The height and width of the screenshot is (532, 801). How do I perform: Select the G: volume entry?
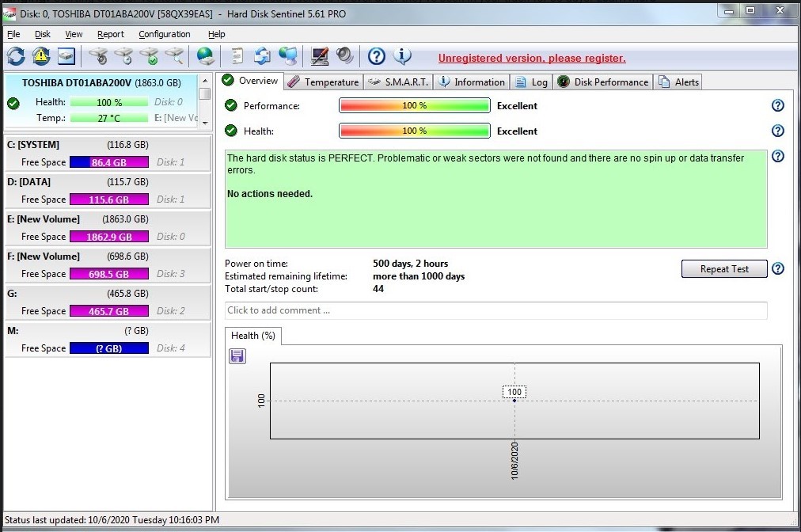108,302
